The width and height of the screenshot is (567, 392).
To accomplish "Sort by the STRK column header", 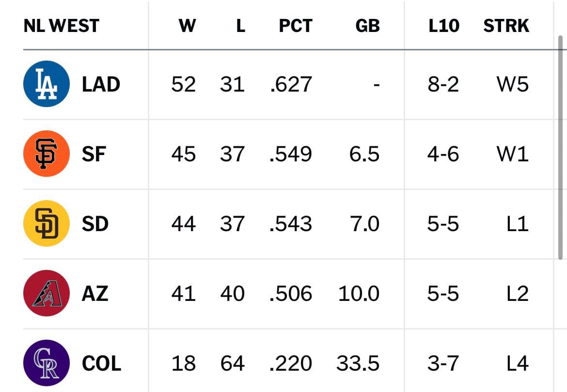I will [x=506, y=26].
